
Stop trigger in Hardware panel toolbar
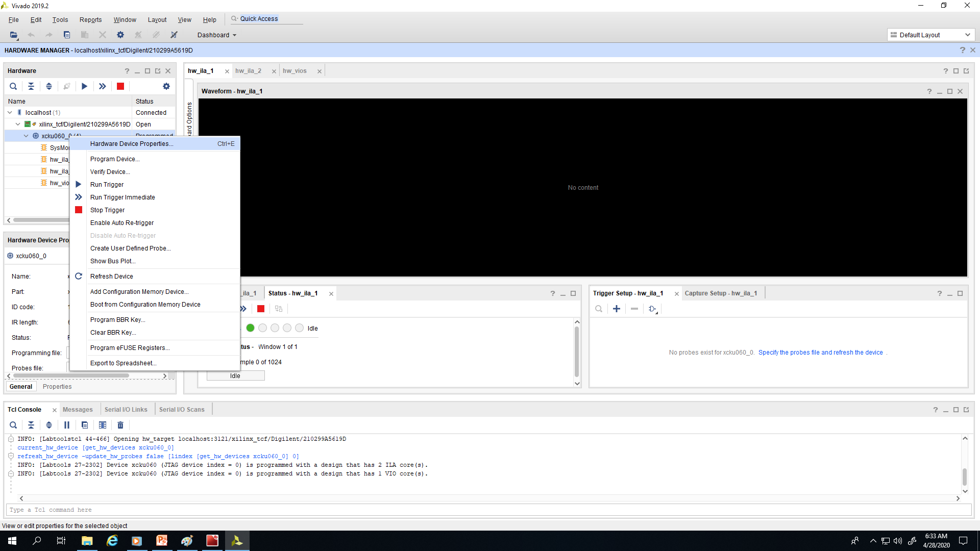[x=120, y=86]
